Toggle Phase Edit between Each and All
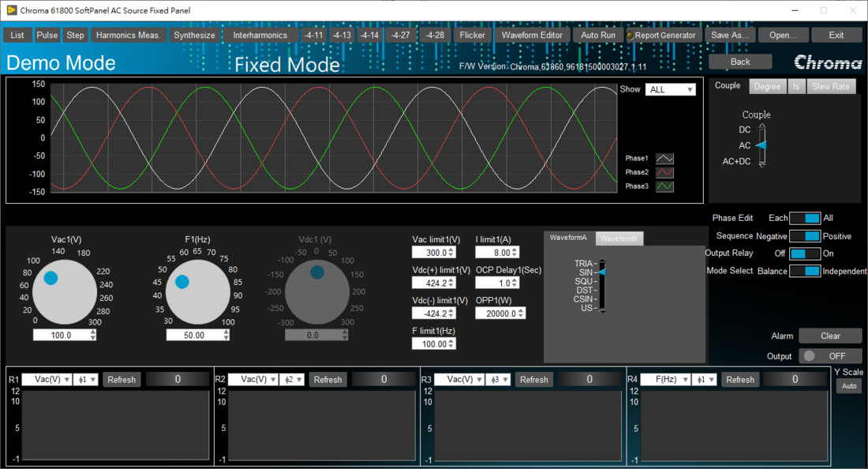This screenshot has height=469, width=868. coord(805,218)
